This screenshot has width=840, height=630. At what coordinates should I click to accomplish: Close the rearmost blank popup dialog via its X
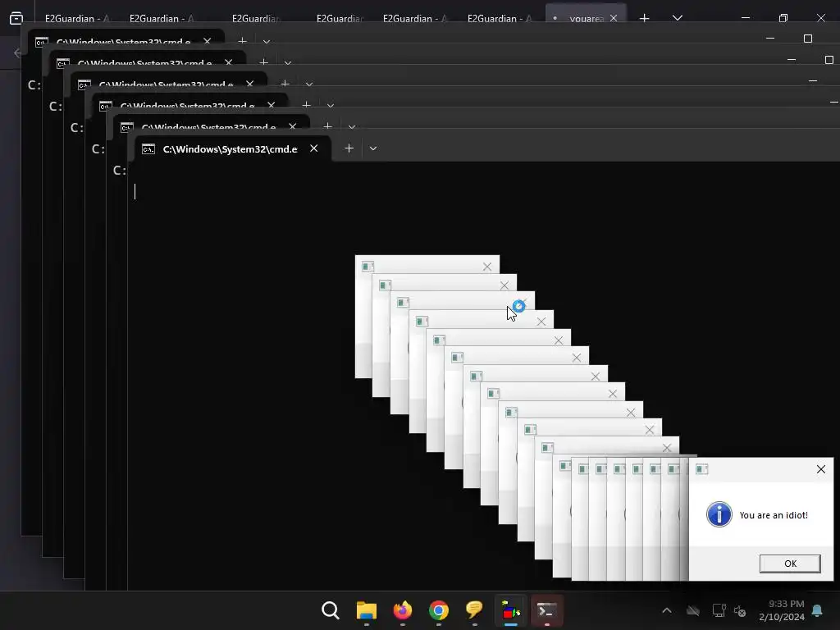point(487,267)
